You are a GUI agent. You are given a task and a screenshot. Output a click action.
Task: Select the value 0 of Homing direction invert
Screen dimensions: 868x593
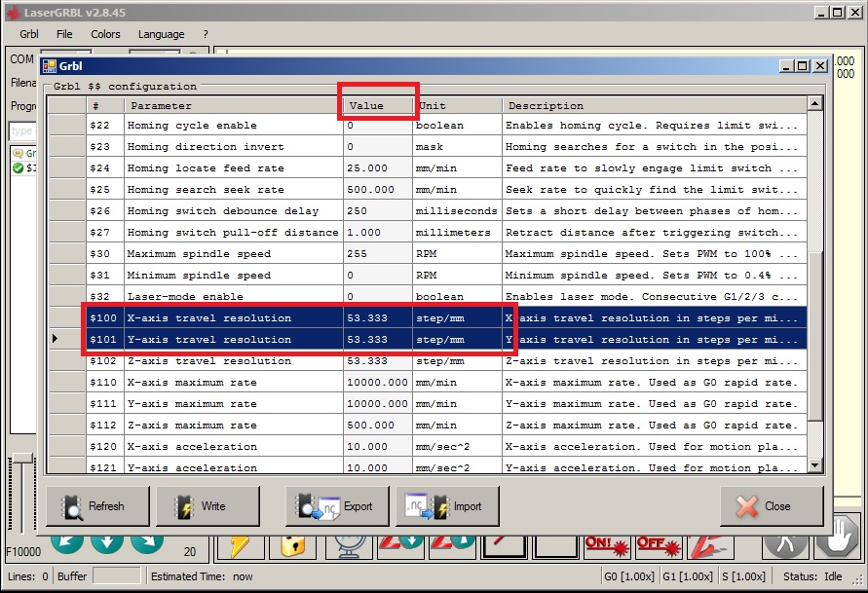(x=378, y=147)
